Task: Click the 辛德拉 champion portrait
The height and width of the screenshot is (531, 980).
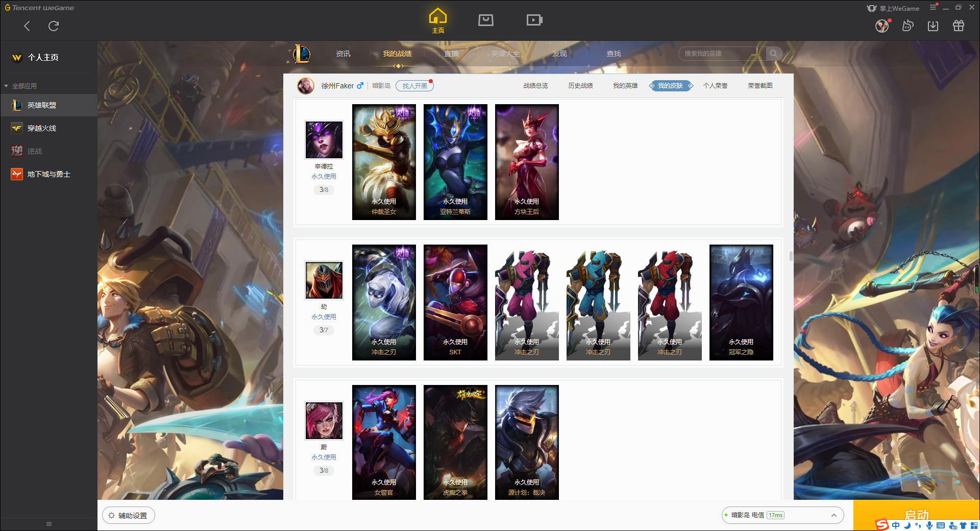Action: pyautogui.click(x=324, y=140)
